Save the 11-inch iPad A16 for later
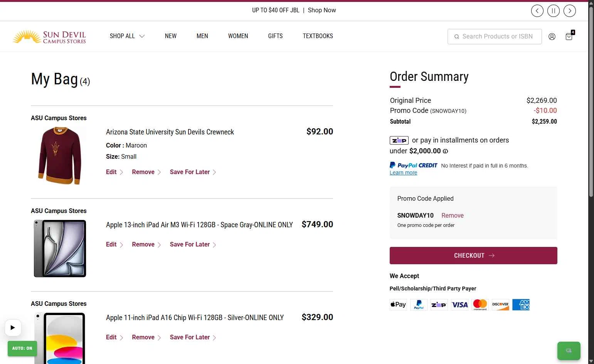Viewport: 594px width, 364px height. 193,337
